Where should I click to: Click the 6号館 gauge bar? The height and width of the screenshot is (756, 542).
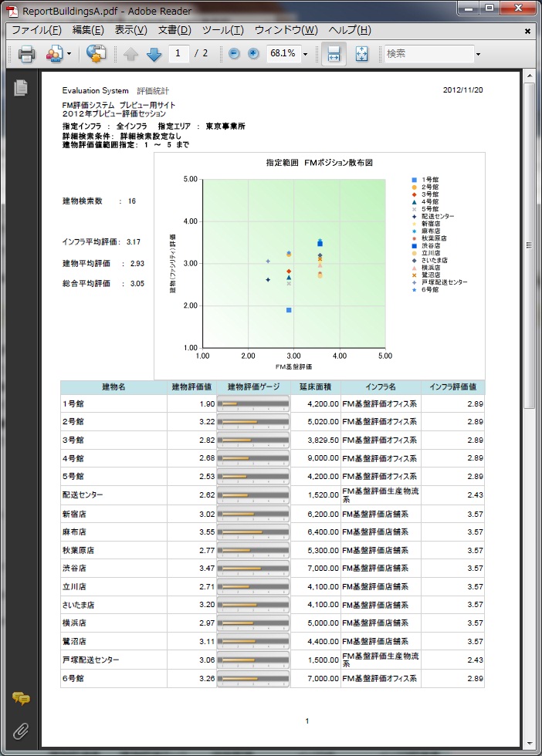pyautogui.click(x=253, y=678)
